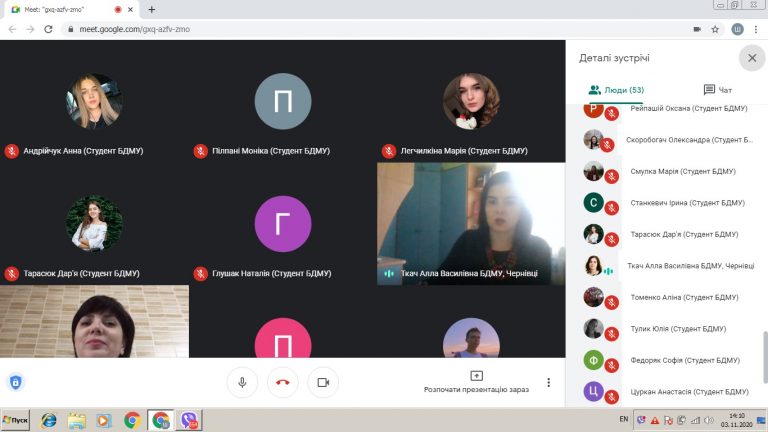Open the blue shield host controls icon
Screen dimensions: 768x432
tap(16, 382)
